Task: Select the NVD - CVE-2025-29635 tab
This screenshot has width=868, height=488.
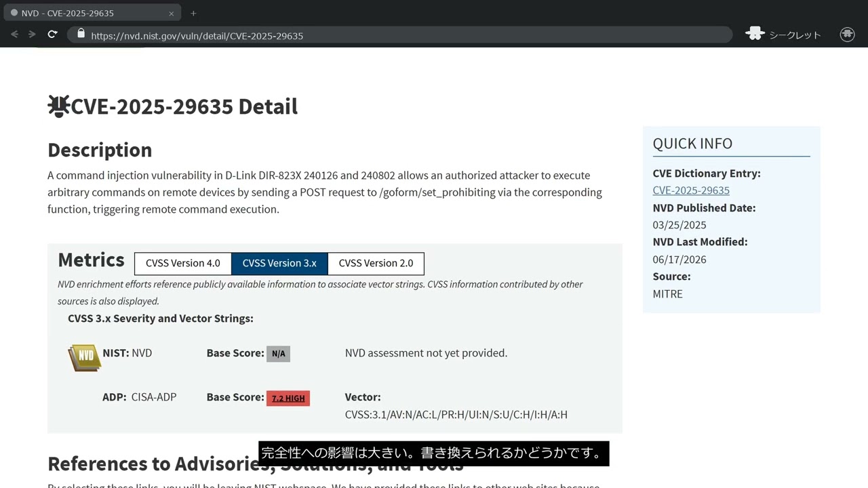Action: [x=92, y=13]
